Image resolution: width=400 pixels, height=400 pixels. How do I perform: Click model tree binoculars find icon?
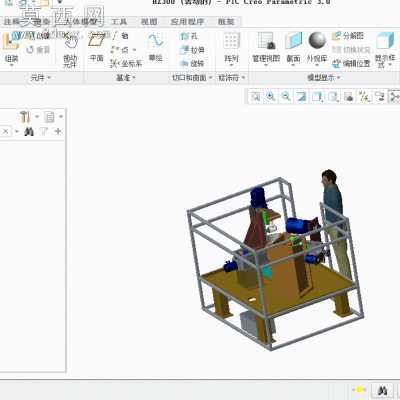tap(29, 132)
